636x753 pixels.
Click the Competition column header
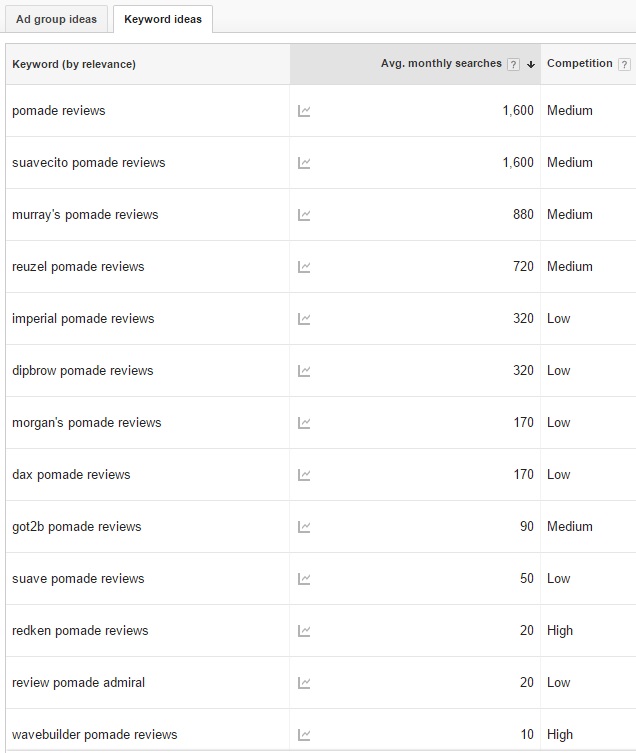(x=579, y=63)
